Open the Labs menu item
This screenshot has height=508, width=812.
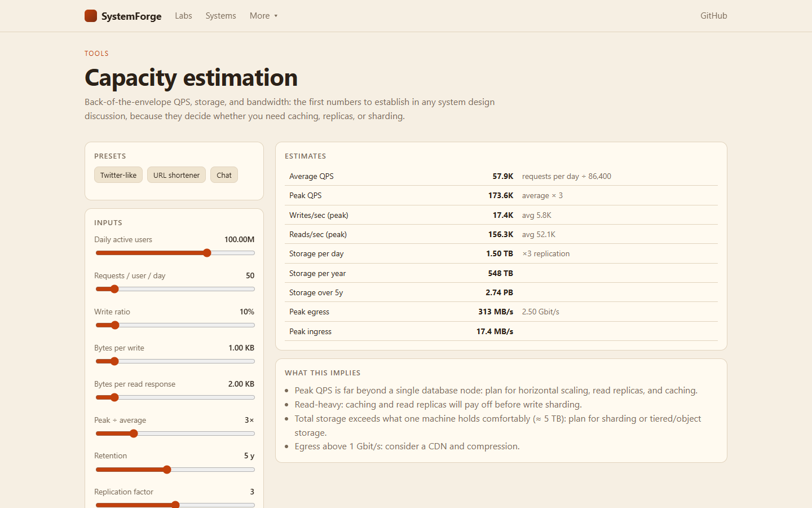[183, 16]
